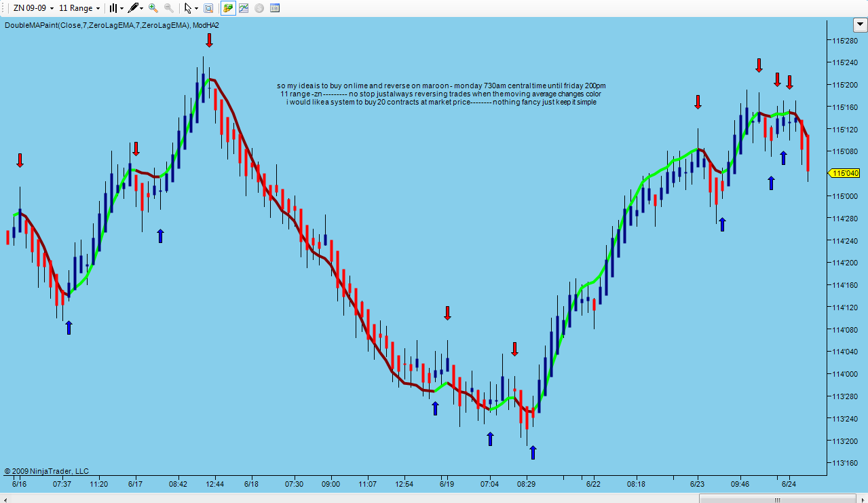
Task: Select the note line starting "so my idea is to buy"
Action: tap(441, 86)
